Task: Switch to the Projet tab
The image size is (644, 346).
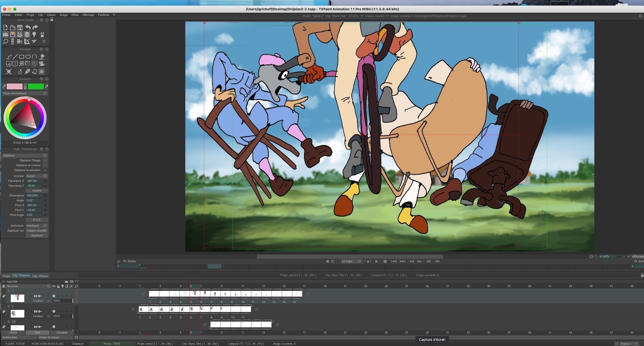Action: tap(6, 276)
